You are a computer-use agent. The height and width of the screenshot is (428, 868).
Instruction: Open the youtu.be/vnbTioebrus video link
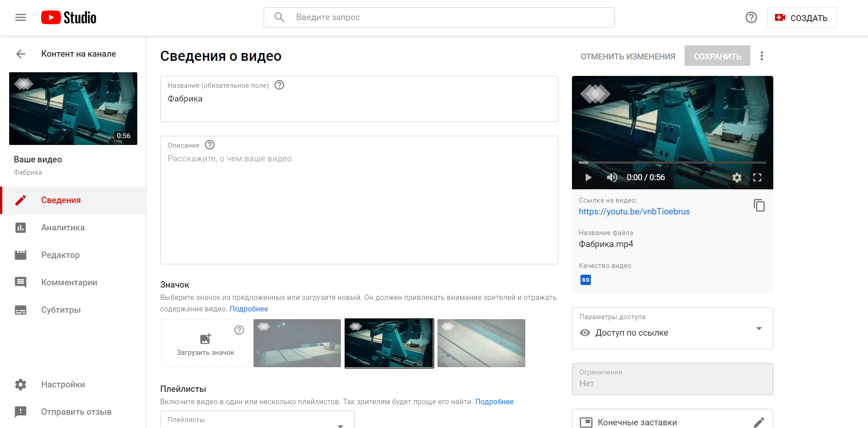click(x=634, y=212)
